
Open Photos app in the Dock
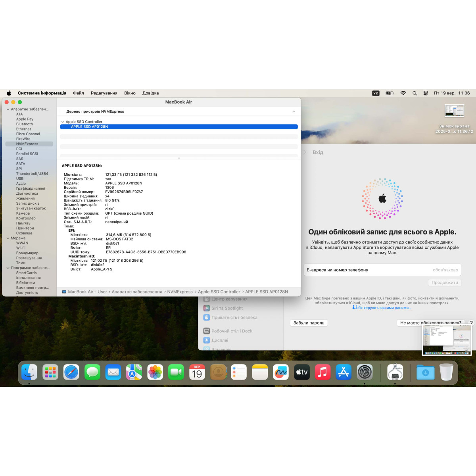(x=155, y=372)
